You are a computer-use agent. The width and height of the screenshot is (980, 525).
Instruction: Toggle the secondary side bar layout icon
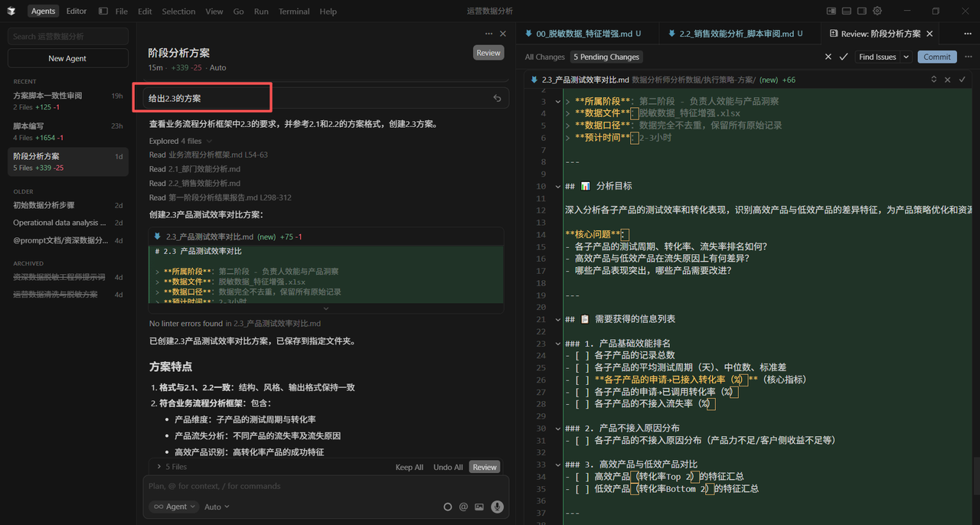click(x=862, y=11)
